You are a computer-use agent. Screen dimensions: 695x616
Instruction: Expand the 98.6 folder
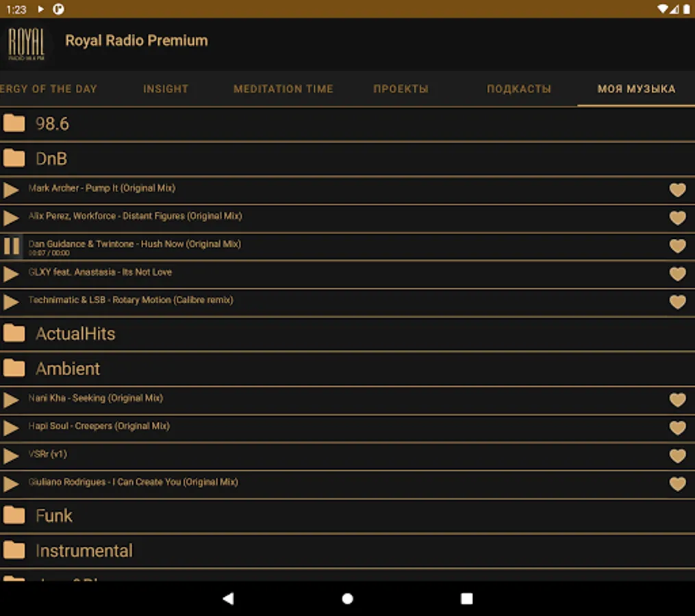click(x=348, y=124)
